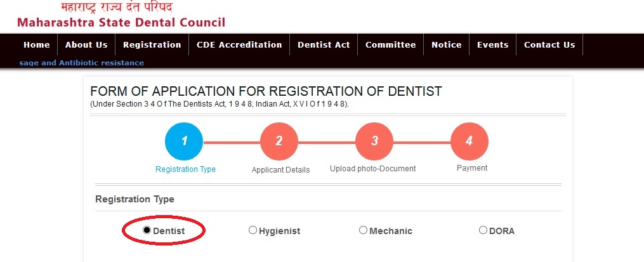The width and height of the screenshot is (644, 262).
Task: Click step 1 Registration Type circle
Action: [184, 141]
